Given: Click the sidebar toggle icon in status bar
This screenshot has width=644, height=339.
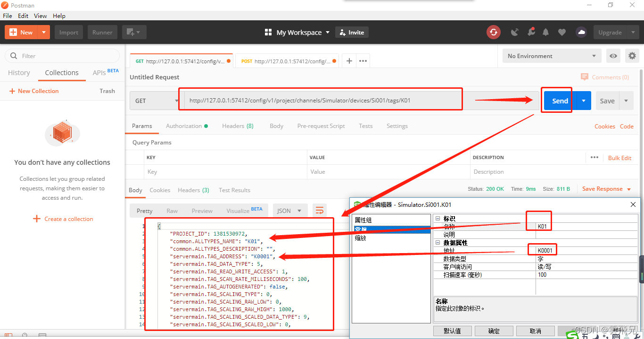Looking at the screenshot, I should (x=8, y=335).
